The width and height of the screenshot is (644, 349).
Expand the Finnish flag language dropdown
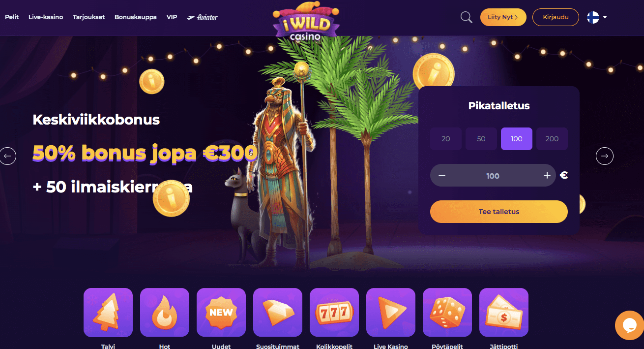click(597, 17)
